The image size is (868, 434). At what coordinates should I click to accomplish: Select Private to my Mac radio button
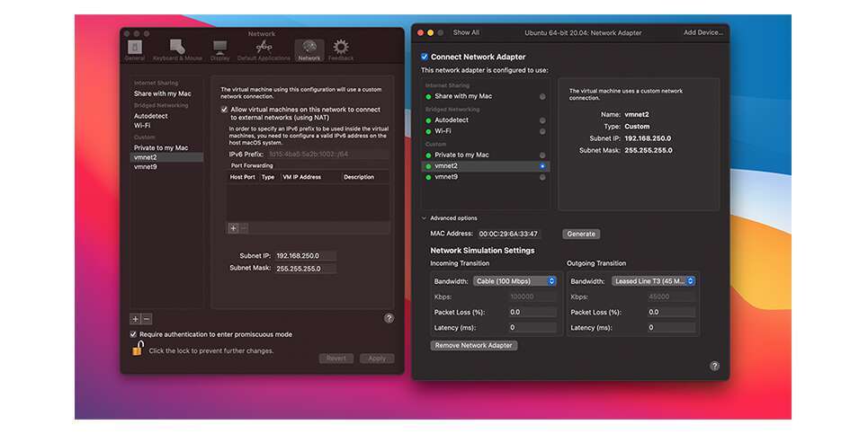point(542,155)
